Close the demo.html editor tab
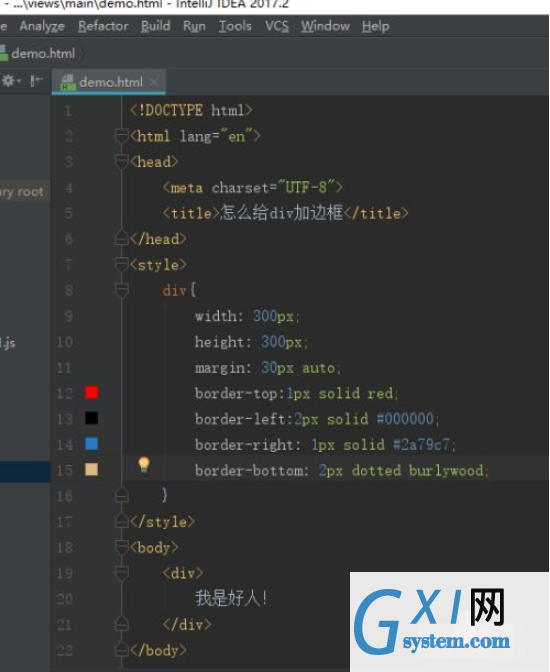 click(x=153, y=82)
